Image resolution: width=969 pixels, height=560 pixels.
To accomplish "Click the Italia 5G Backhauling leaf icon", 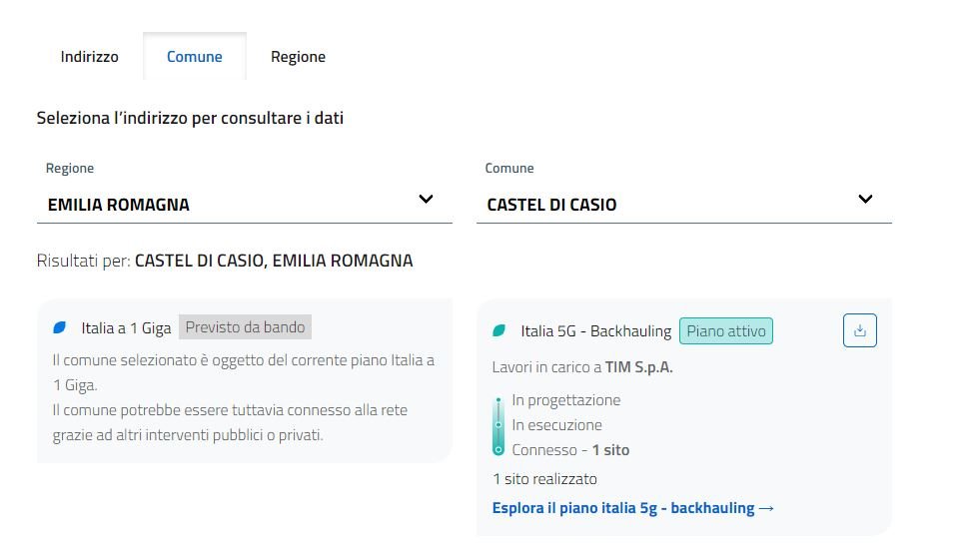I will click(499, 331).
